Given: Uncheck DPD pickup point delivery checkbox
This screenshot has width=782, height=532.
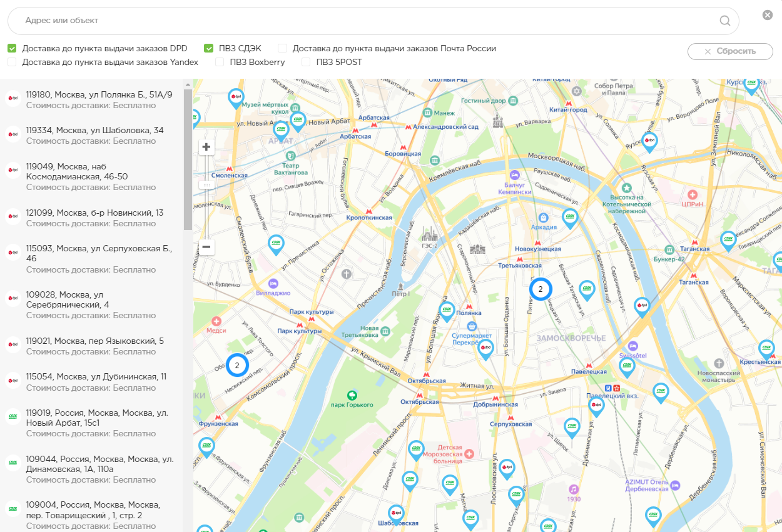Looking at the screenshot, I should 12,48.
